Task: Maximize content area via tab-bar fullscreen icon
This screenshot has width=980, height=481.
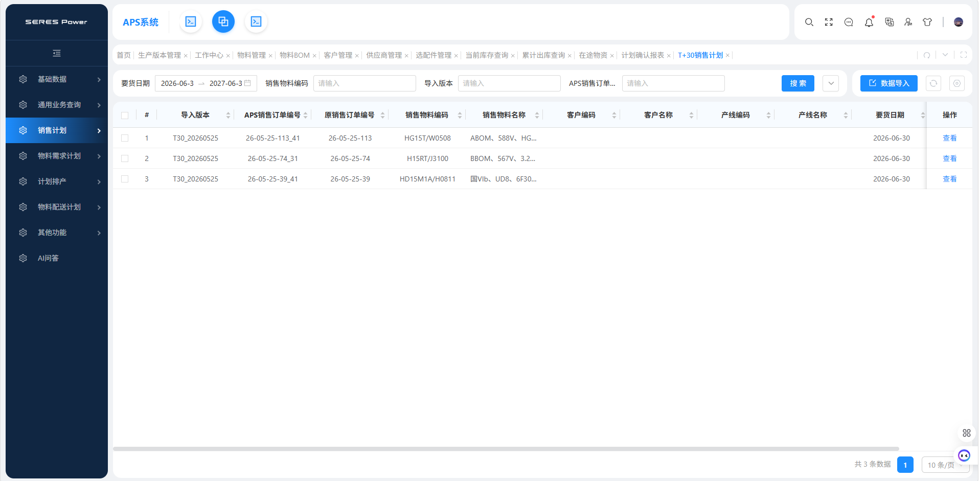Action: click(x=964, y=55)
